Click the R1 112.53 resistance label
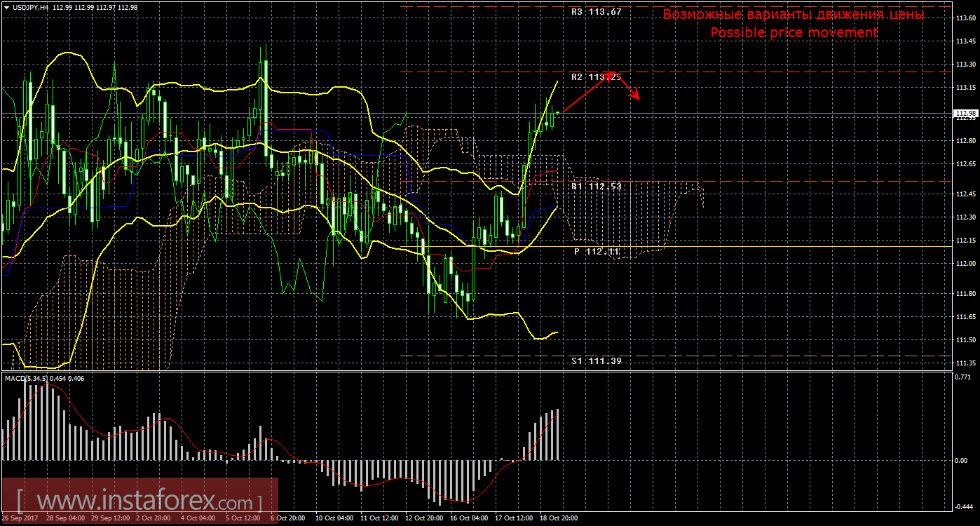The image size is (980, 526). tap(596, 187)
